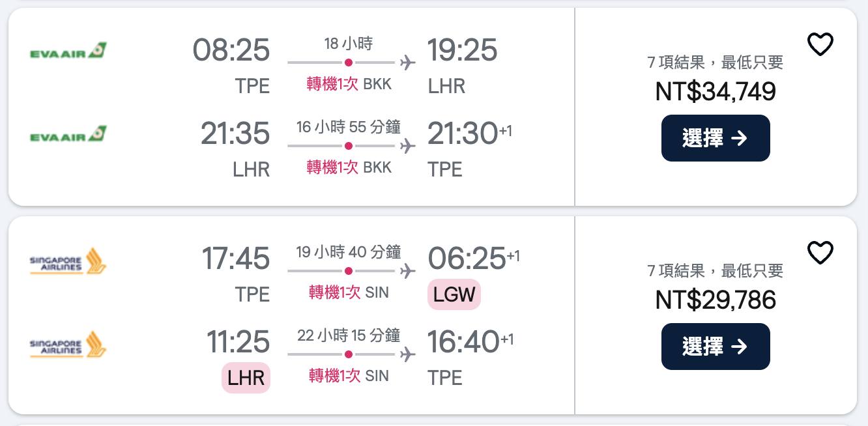Save the EVA Air itinerary with heart icon
868x426 pixels.
[820, 45]
